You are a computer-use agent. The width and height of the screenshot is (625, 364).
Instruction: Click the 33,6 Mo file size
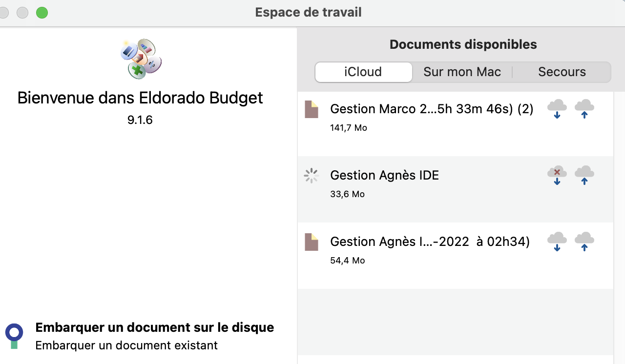click(x=347, y=194)
